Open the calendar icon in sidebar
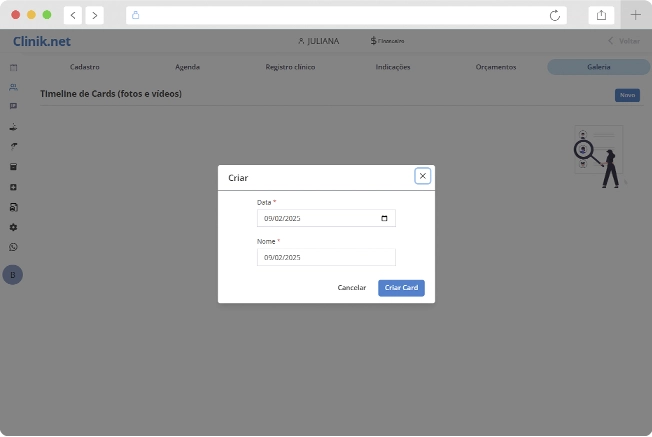The height and width of the screenshot is (437, 652). (13, 67)
